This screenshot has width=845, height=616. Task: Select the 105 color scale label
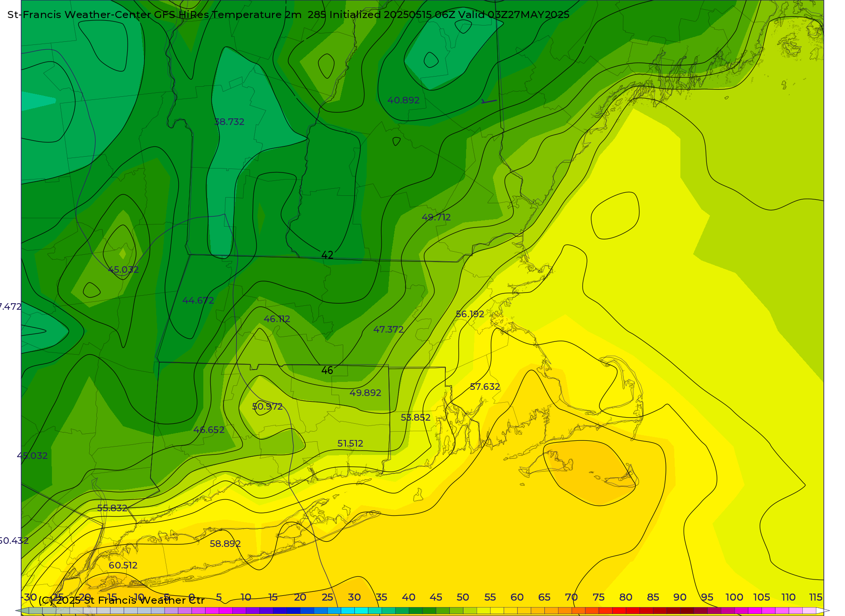click(x=761, y=597)
